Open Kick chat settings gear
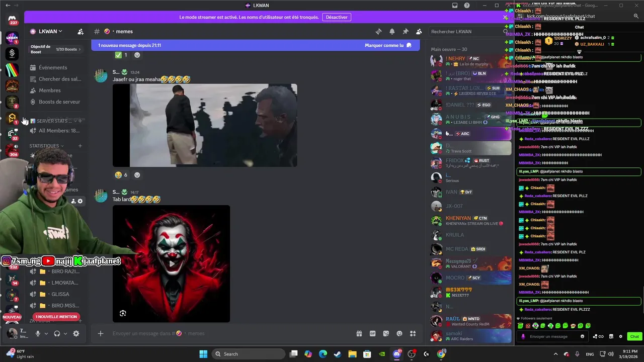This screenshot has width=644, height=362. point(620,336)
